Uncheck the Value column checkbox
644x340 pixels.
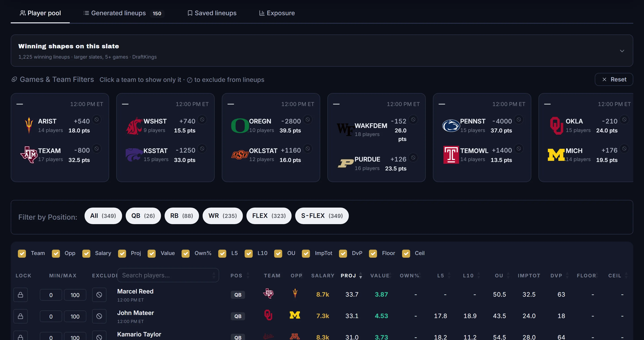[152, 253]
